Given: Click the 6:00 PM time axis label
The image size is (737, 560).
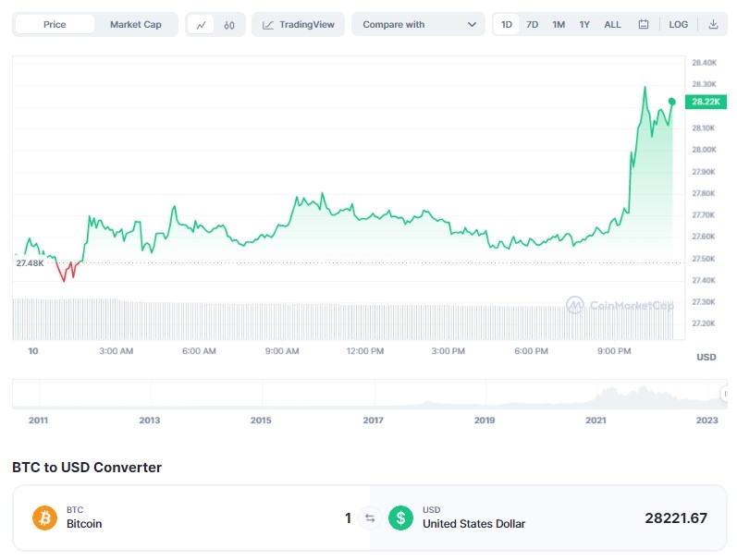Looking at the screenshot, I should (x=531, y=351).
